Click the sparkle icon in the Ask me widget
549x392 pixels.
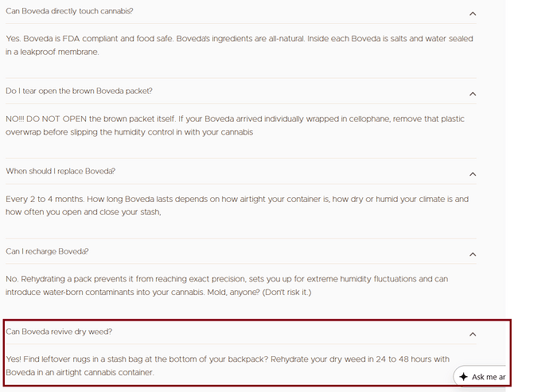pyautogui.click(x=464, y=377)
